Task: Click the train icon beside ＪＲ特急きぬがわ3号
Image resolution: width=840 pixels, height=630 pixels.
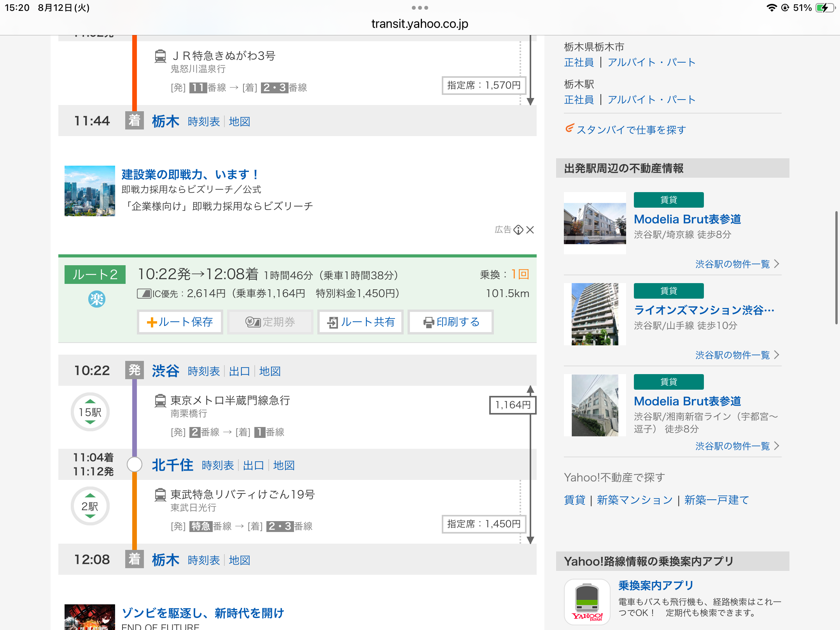Action: 160,56
